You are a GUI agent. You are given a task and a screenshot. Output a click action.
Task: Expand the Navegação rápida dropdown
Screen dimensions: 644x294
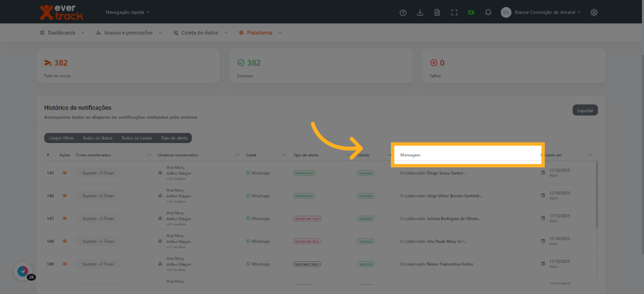coord(127,12)
